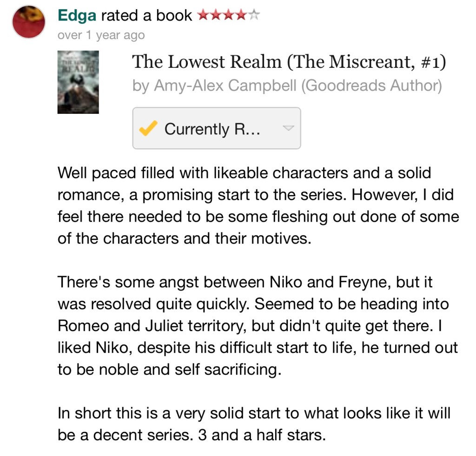
Task: Click the "rated a book" text
Action: (x=146, y=15)
